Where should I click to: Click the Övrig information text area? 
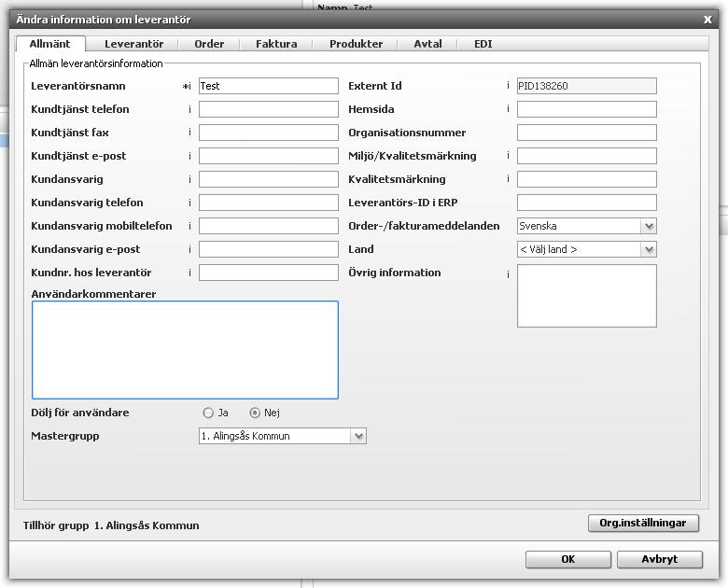pos(587,296)
